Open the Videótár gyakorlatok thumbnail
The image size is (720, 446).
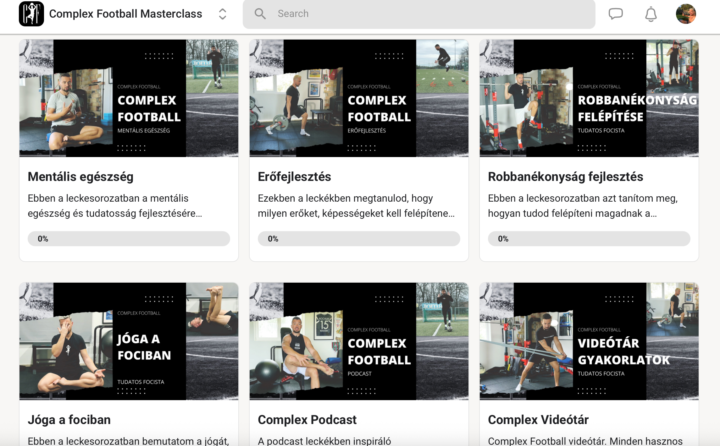tap(589, 341)
